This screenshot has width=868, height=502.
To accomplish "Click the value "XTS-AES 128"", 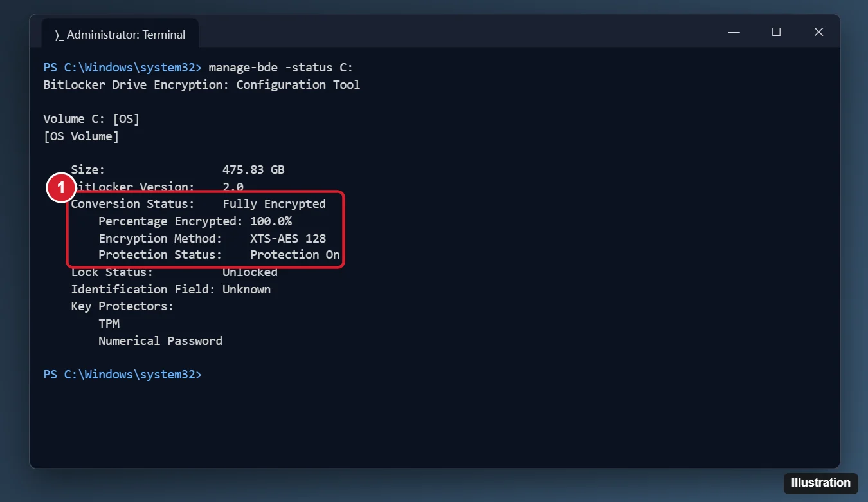I will coord(288,238).
